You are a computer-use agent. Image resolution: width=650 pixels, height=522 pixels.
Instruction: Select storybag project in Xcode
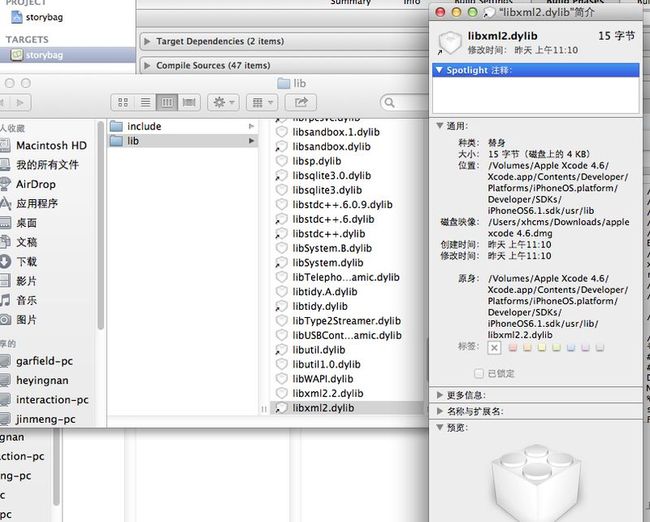(x=37, y=17)
